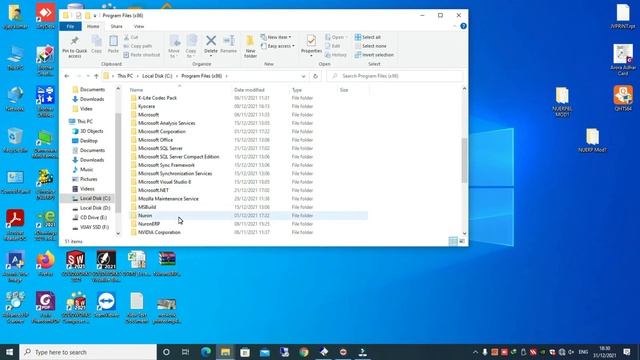This screenshot has height=360, width=640.
Task: Open the Easy access dropdown
Action: [x=278, y=46]
